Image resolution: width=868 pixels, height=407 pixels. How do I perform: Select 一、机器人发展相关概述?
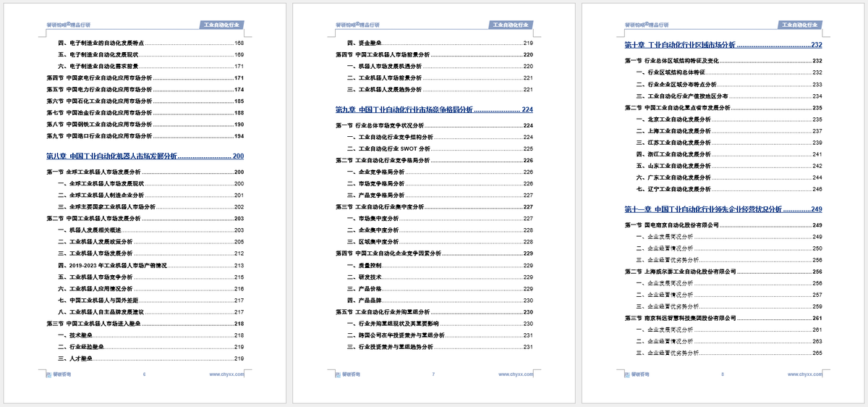tap(150, 230)
